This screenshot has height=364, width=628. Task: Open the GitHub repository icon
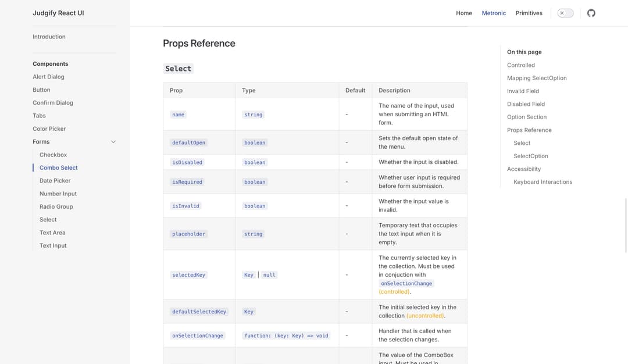[591, 13]
